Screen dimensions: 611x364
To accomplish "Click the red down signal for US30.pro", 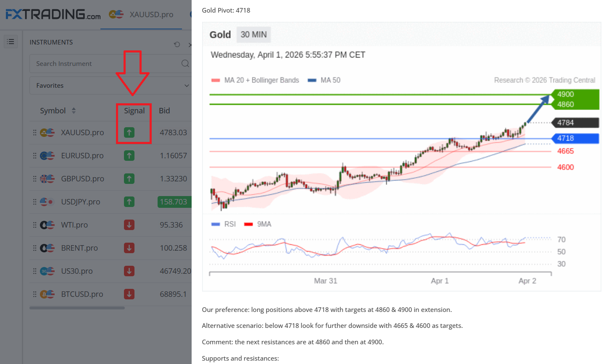I will tap(129, 271).
